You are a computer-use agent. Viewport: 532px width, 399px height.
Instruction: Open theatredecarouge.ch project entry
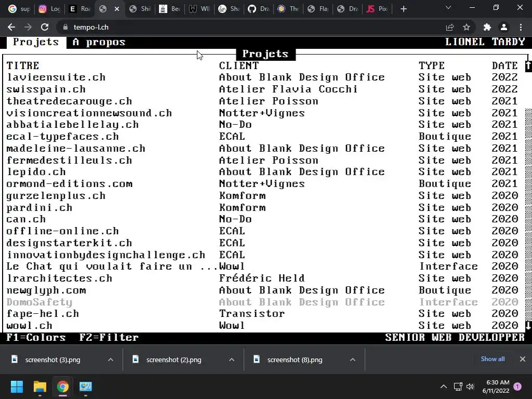262,101
